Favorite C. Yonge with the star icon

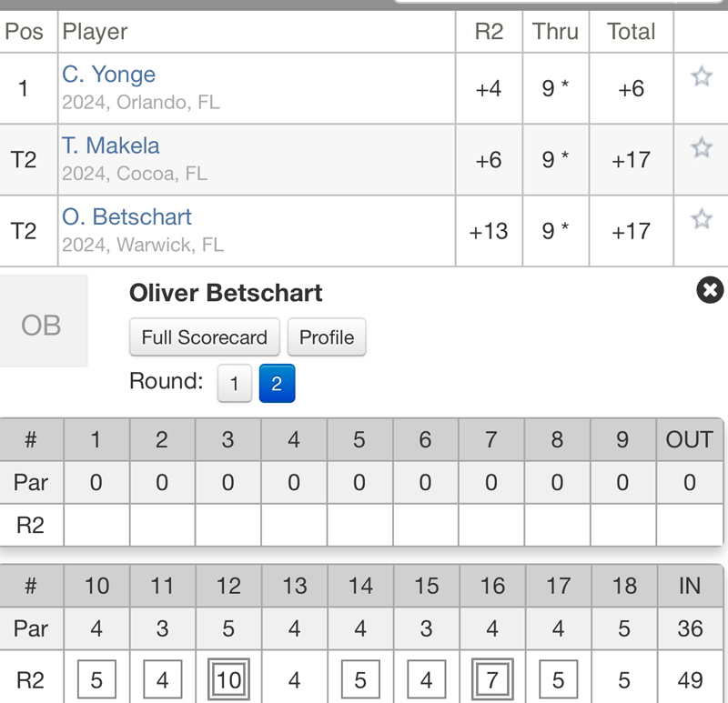tap(701, 76)
